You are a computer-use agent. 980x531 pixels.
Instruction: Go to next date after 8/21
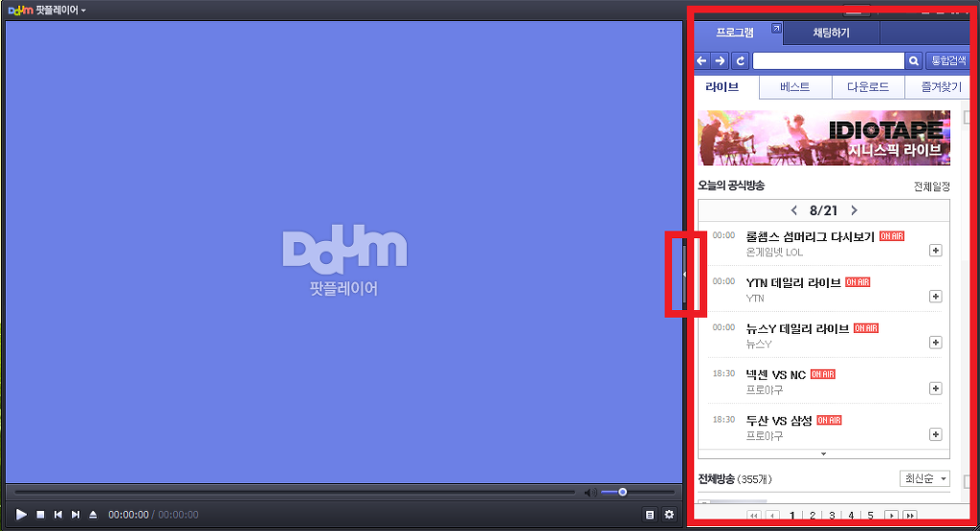[x=854, y=210]
